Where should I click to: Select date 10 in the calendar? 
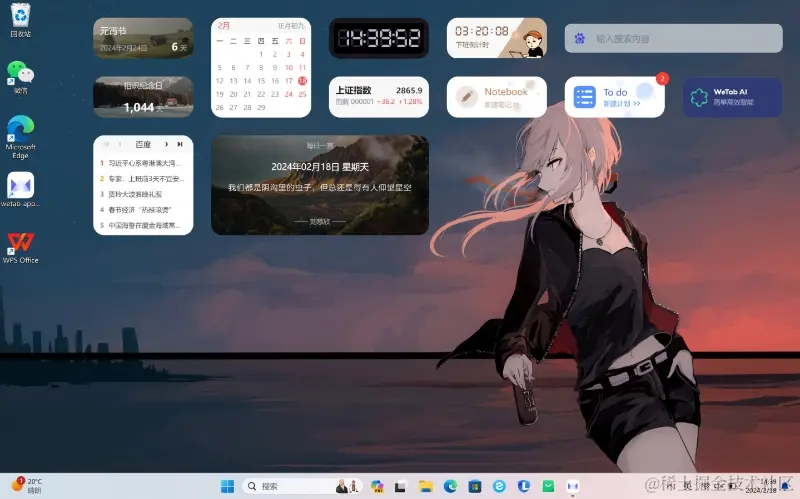289,67
